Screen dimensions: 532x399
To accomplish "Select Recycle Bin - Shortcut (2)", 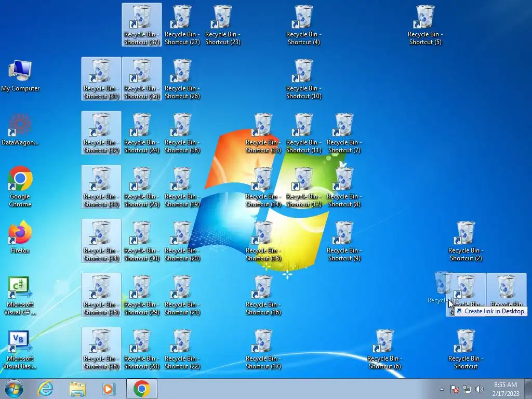I will pyautogui.click(x=466, y=241).
